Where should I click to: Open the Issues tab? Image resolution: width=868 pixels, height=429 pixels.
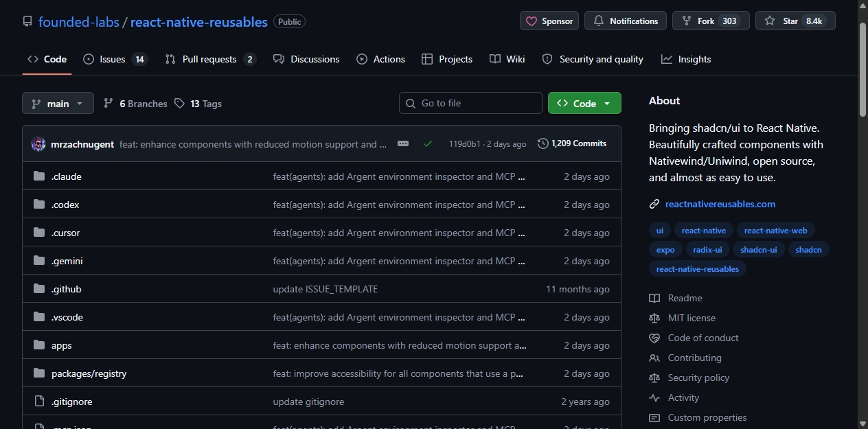coord(115,59)
